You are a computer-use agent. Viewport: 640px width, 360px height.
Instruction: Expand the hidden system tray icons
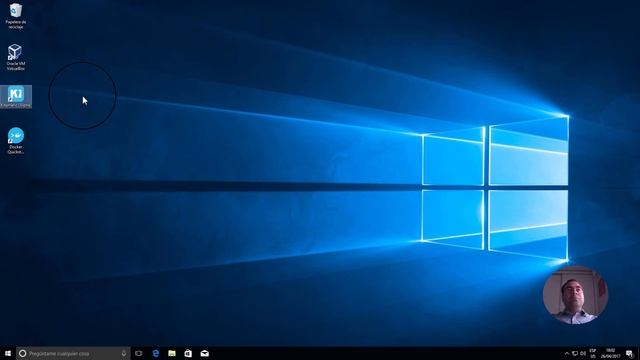pos(567,353)
